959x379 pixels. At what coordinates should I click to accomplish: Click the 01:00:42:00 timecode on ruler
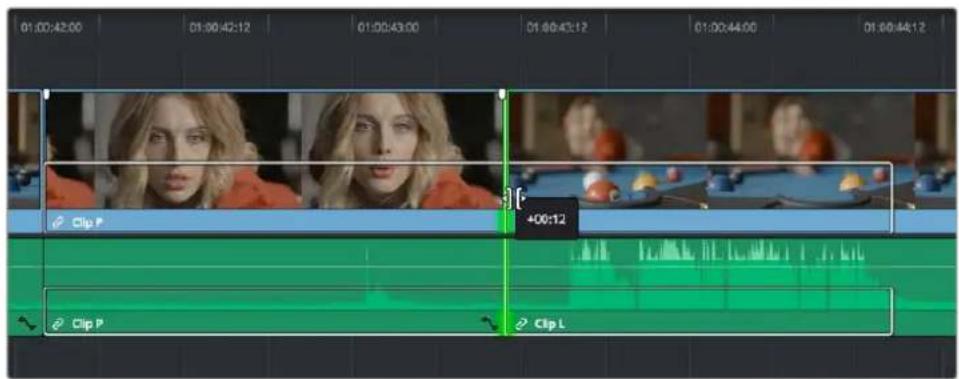51,28
